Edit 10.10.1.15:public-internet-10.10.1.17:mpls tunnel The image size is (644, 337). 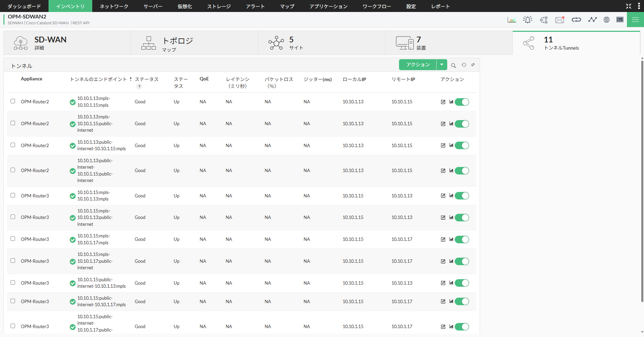tap(443, 301)
